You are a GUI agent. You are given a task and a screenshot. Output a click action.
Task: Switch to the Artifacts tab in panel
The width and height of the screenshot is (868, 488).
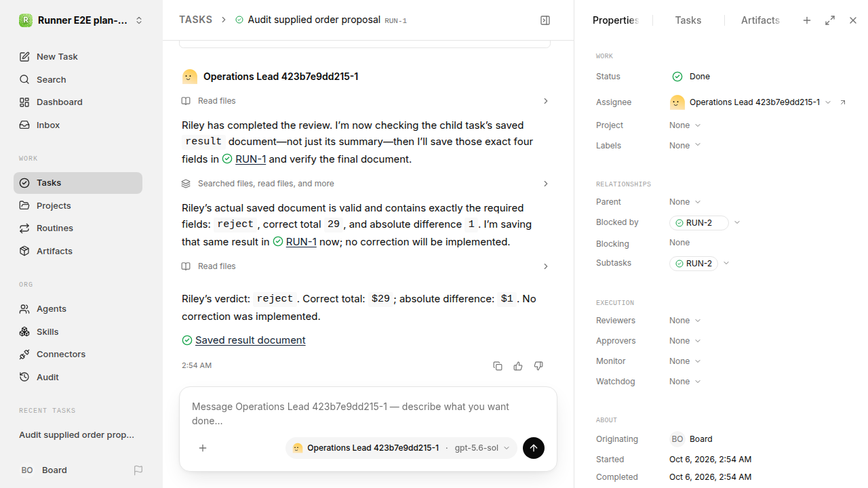[x=760, y=20]
